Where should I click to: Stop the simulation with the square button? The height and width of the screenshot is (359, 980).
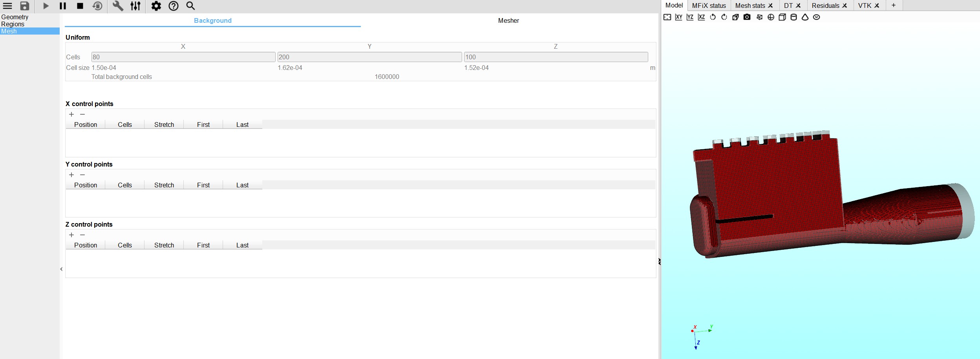[80, 6]
